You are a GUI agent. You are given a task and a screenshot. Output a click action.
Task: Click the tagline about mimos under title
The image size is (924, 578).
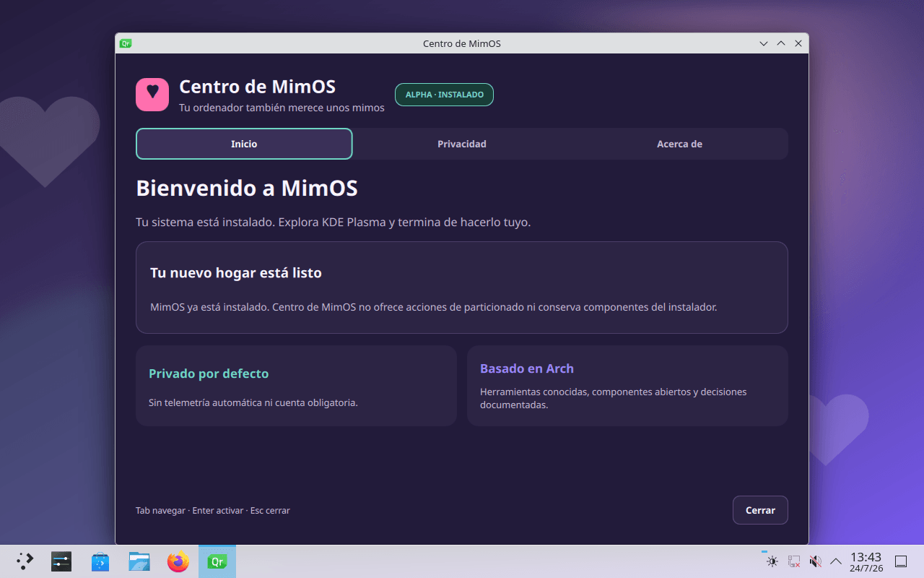[282, 108]
